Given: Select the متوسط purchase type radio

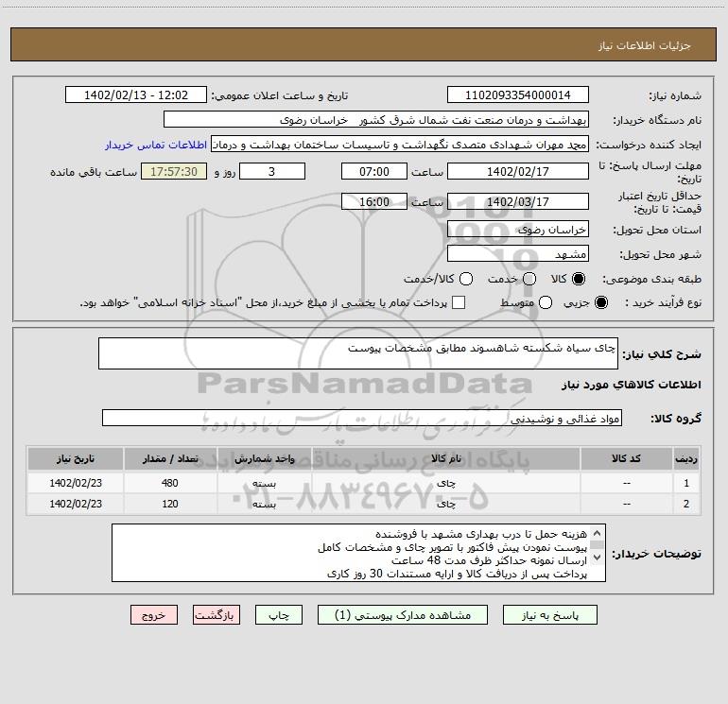Looking at the screenshot, I should pos(546,302).
